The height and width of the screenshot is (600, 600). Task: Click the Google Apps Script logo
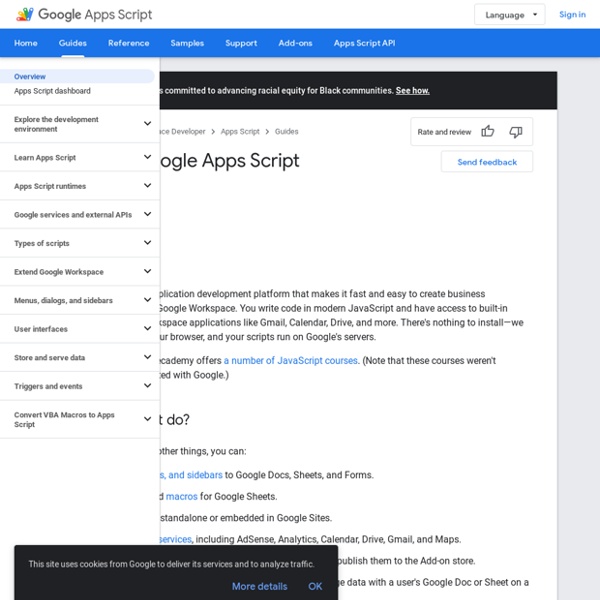click(x=84, y=15)
